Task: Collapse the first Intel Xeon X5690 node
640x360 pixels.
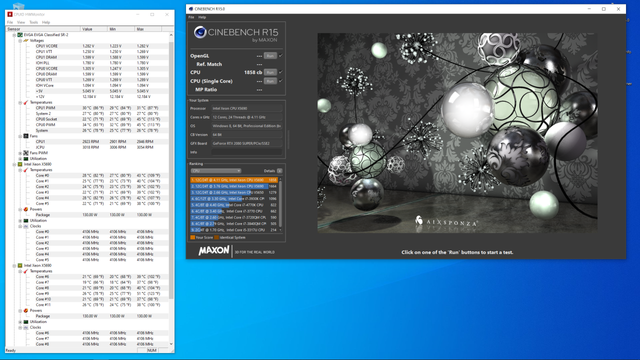Action: click(x=14, y=164)
